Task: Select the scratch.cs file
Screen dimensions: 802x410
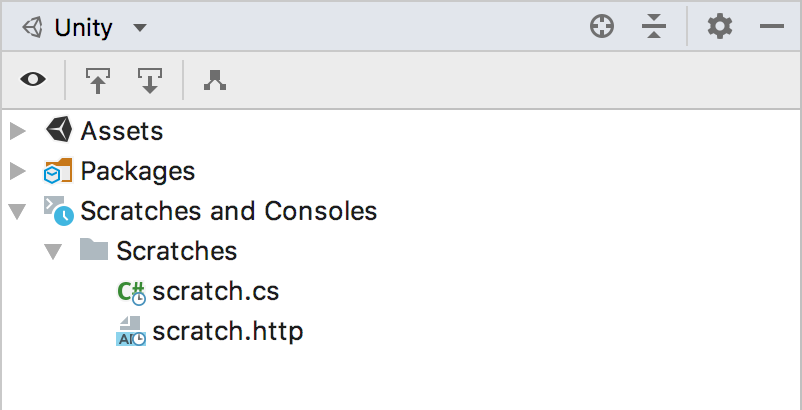Action: (215, 292)
